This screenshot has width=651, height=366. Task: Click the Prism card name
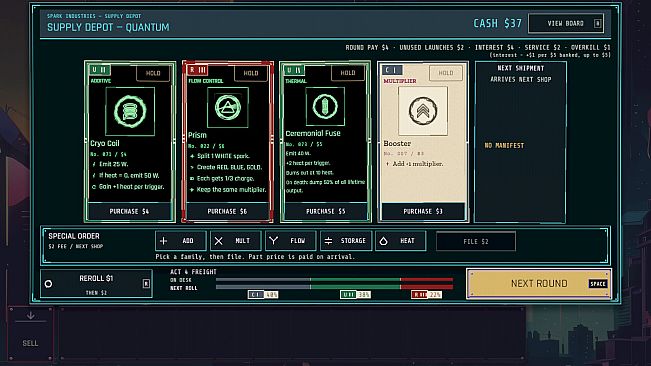coord(197,135)
